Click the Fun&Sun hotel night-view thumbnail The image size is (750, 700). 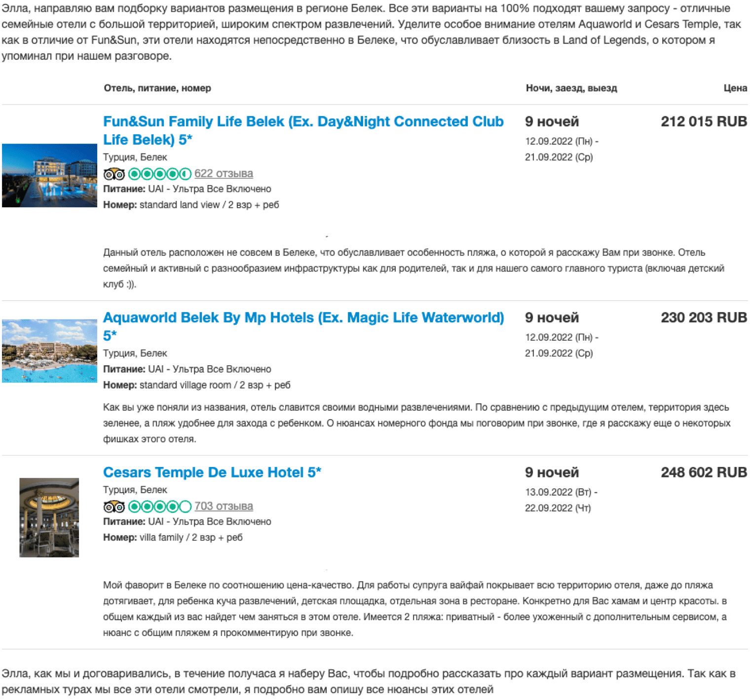[49, 175]
